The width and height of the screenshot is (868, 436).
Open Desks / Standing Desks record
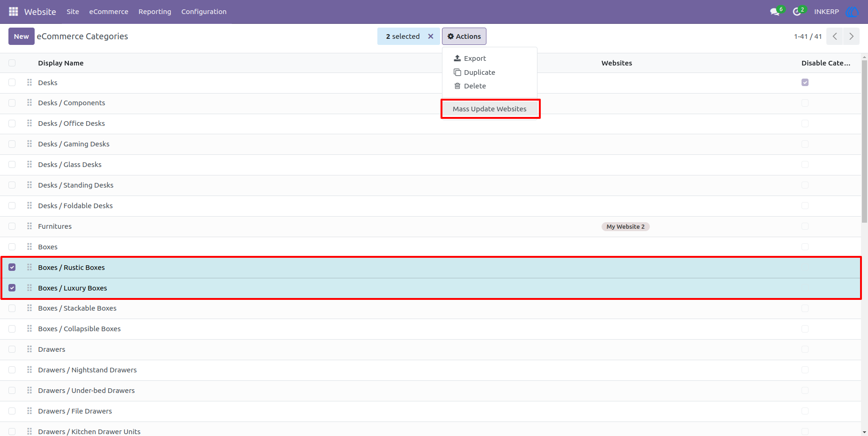pos(76,185)
